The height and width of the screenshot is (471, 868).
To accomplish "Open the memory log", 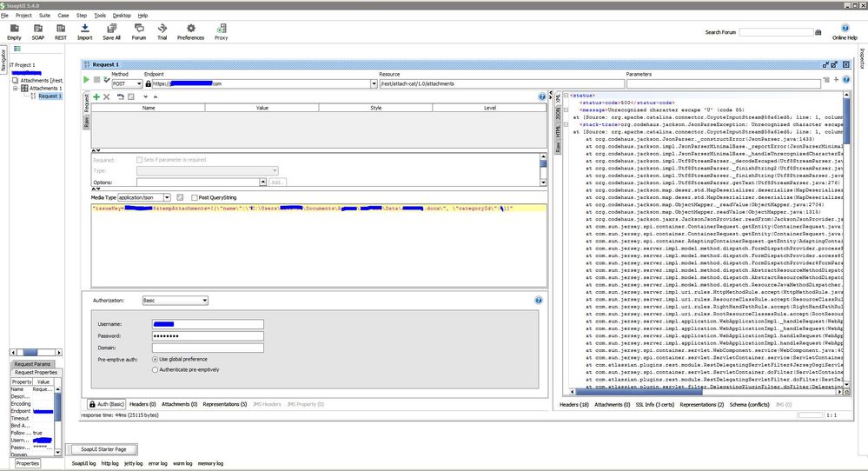I will point(210,463).
